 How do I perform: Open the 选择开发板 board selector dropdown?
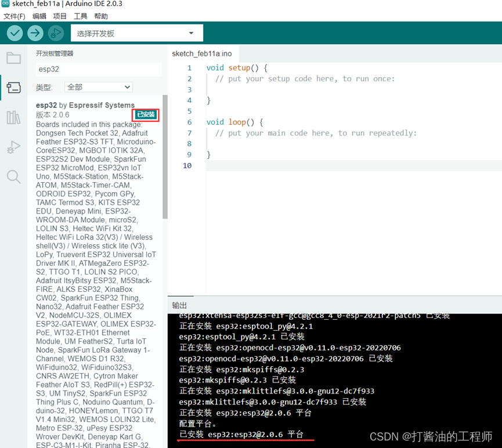[136, 33]
